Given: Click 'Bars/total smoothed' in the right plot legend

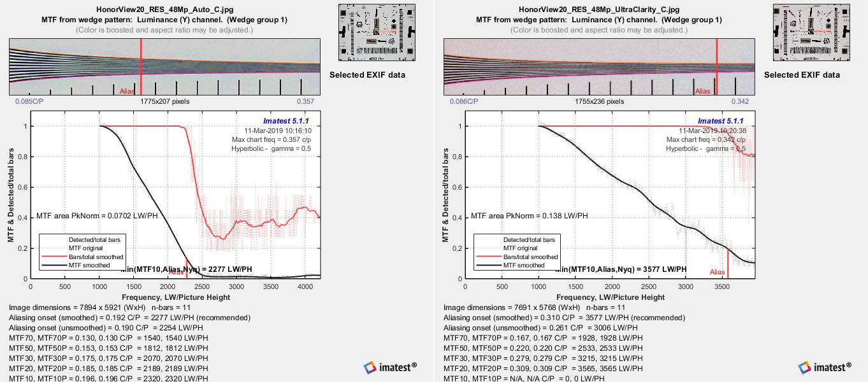Looking at the screenshot, I should pyautogui.click(x=526, y=257).
